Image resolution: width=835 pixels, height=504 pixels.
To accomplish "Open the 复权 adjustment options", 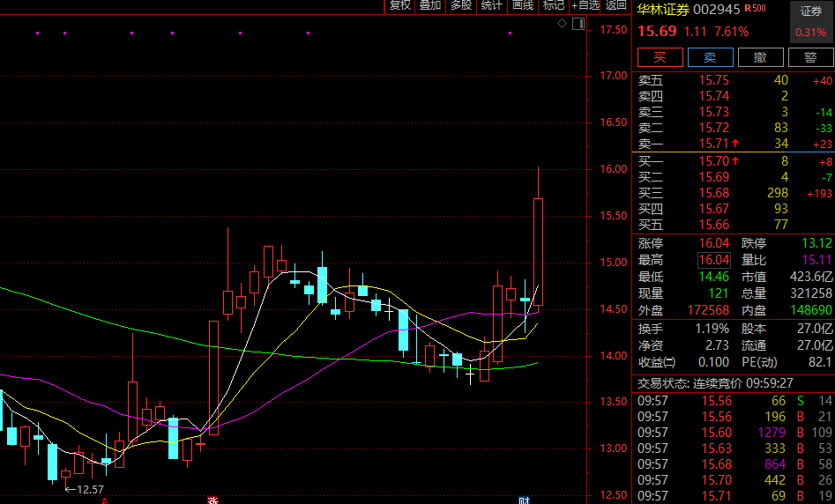I will [400, 6].
